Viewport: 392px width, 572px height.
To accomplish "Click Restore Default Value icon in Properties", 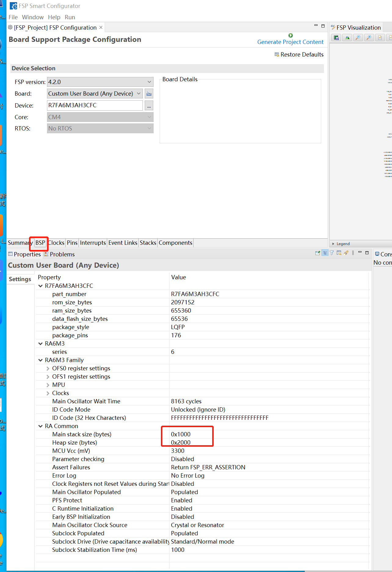I will click(339, 253).
